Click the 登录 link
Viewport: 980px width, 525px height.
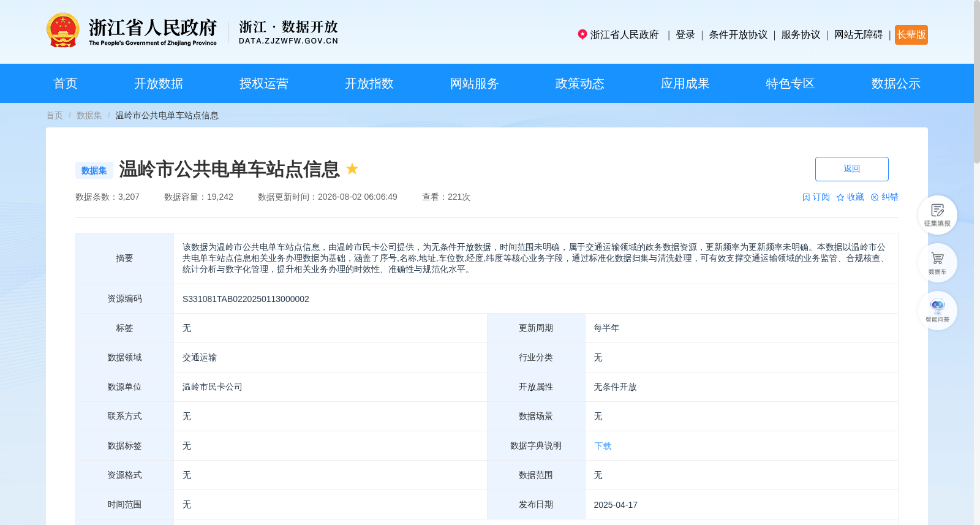(685, 35)
